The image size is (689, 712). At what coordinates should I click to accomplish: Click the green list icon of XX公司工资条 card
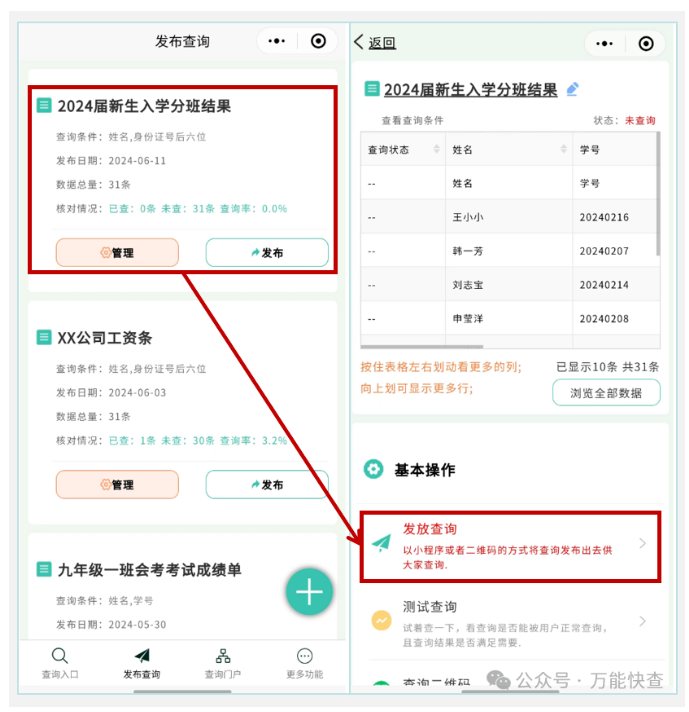(44, 337)
